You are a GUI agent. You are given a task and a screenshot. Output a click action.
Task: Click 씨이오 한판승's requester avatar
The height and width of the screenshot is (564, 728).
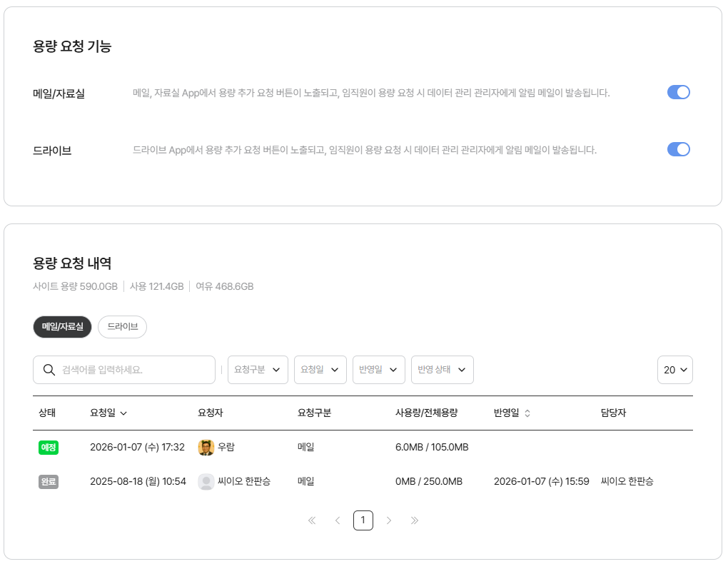tap(206, 482)
